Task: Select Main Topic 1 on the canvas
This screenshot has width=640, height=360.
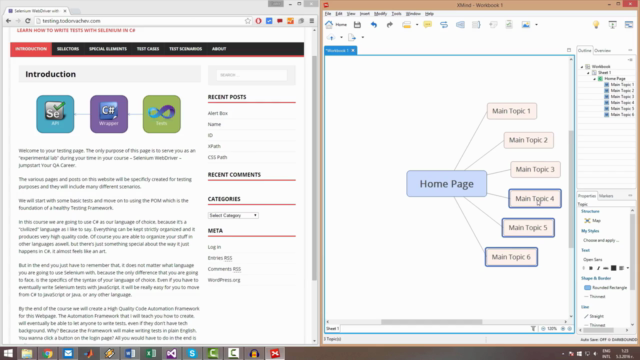Action: tap(511, 111)
